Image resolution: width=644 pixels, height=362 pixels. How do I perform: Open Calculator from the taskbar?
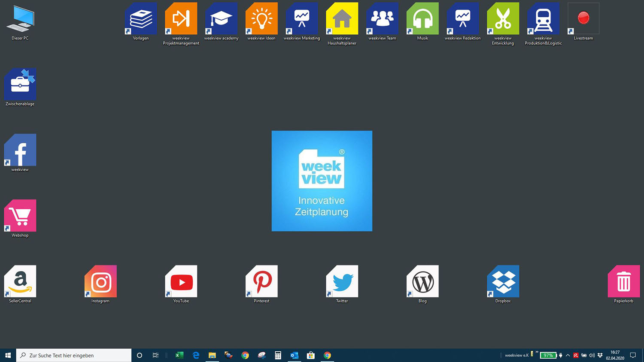[x=278, y=355]
